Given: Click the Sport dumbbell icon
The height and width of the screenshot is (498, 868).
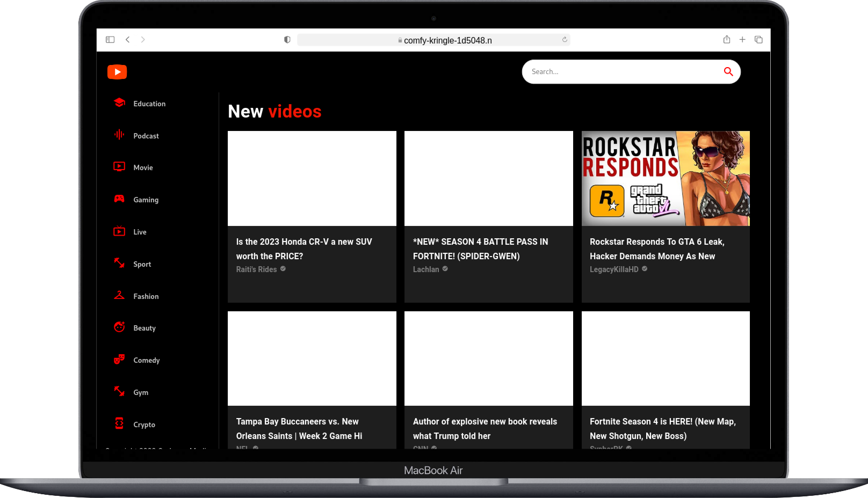Looking at the screenshot, I should 119,263.
